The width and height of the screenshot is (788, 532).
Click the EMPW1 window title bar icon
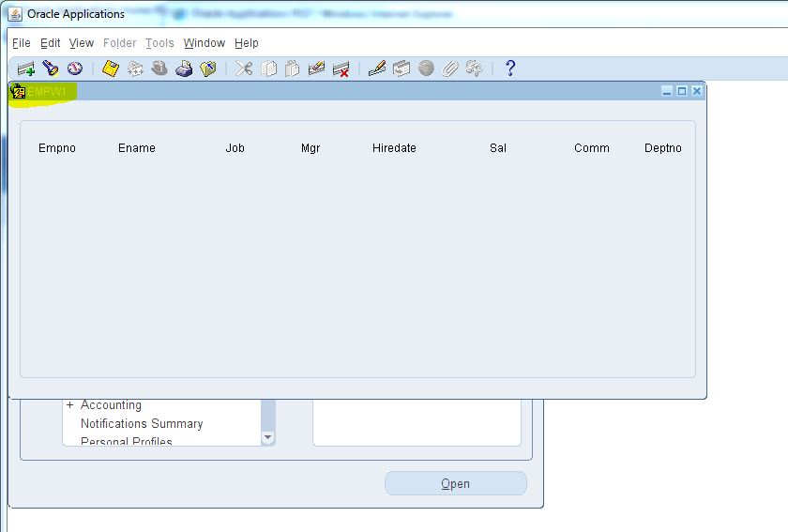coord(18,91)
